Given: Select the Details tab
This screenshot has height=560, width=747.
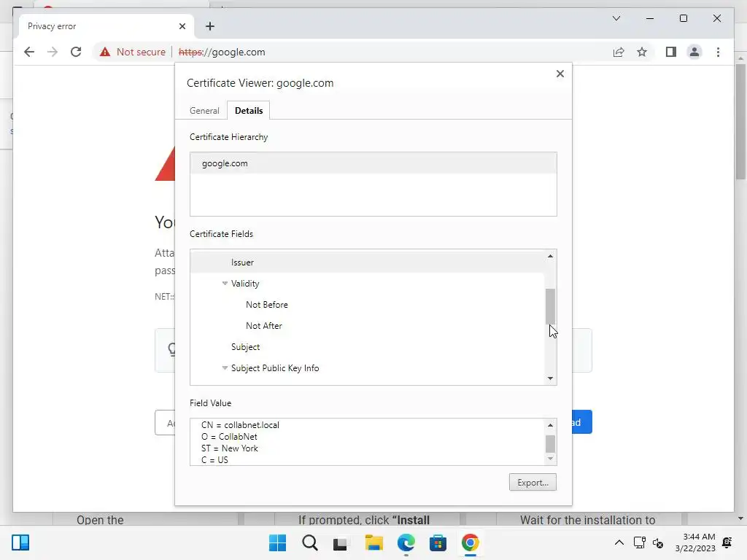Looking at the screenshot, I should pyautogui.click(x=249, y=111).
